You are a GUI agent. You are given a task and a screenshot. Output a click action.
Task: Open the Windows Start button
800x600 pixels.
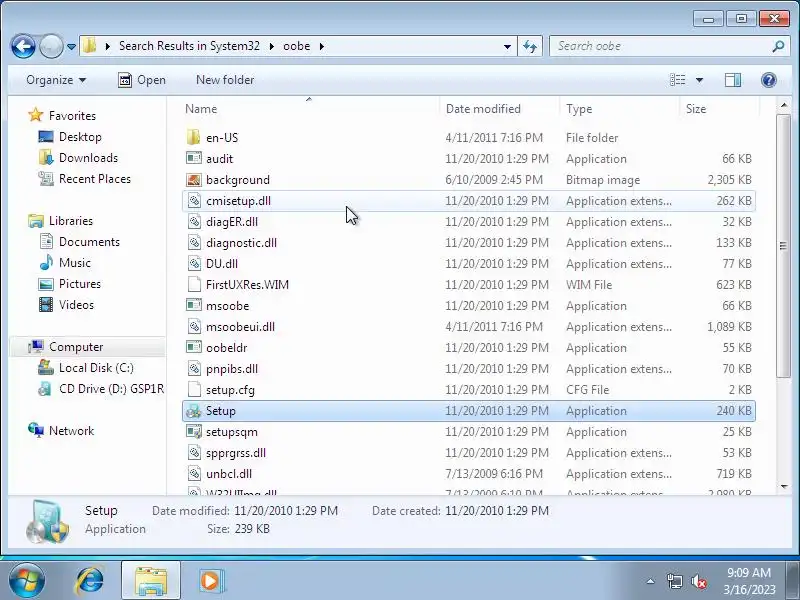[27, 581]
